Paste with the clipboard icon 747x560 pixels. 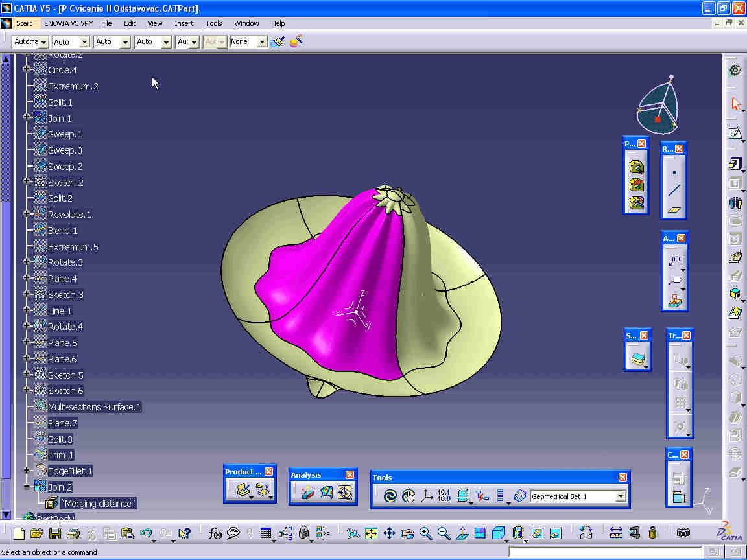tap(127, 533)
